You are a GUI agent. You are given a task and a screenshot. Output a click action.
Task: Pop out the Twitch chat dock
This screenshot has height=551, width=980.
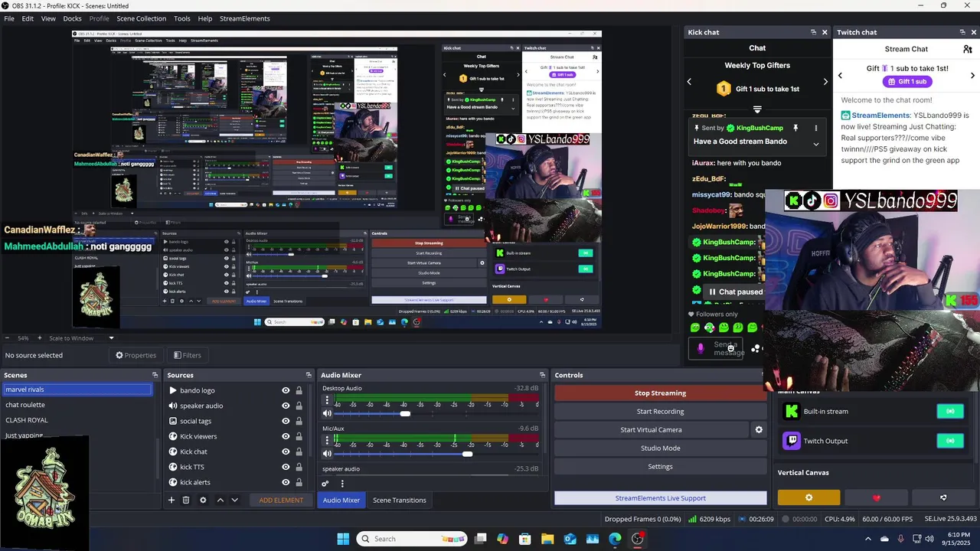962,32
